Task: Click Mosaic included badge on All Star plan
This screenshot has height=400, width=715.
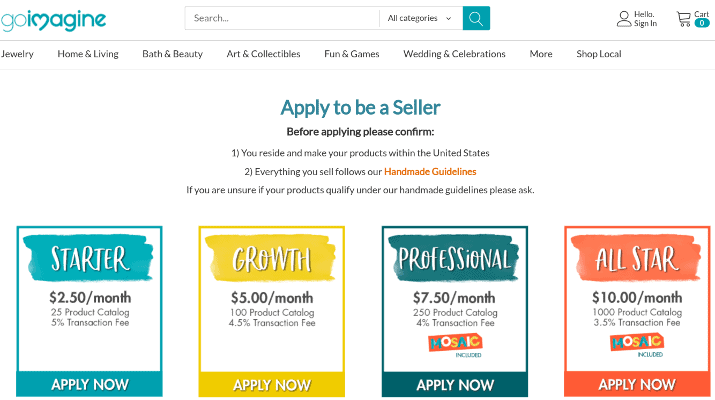Action: point(637,345)
